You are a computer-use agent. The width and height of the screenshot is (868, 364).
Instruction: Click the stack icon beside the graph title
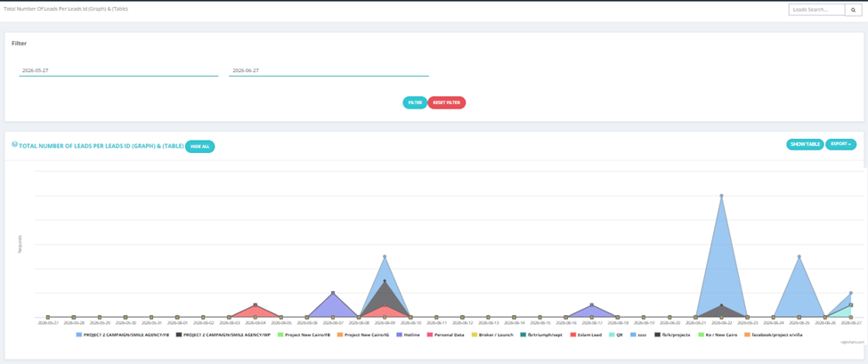15,144
